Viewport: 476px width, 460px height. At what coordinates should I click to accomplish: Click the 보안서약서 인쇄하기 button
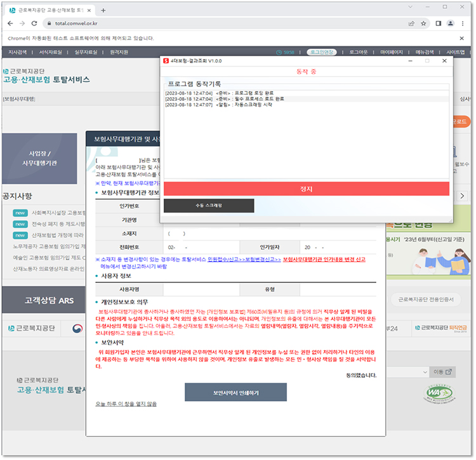tap(235, 393)
